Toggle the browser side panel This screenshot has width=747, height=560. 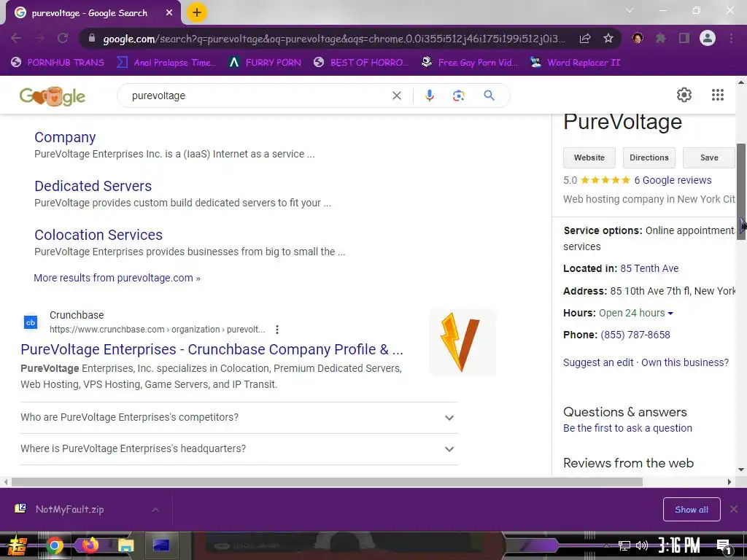tap(684, 38)
